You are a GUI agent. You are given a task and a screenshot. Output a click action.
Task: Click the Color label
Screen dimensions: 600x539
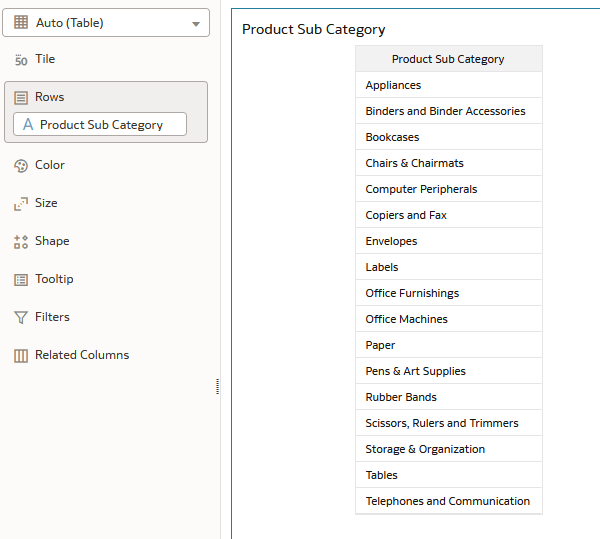pos(50,165)
